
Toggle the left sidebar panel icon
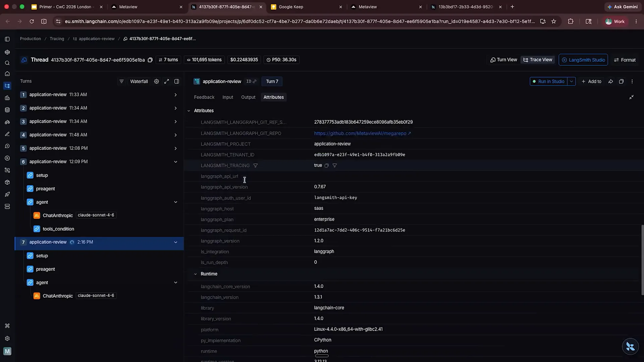click(7, 39)
